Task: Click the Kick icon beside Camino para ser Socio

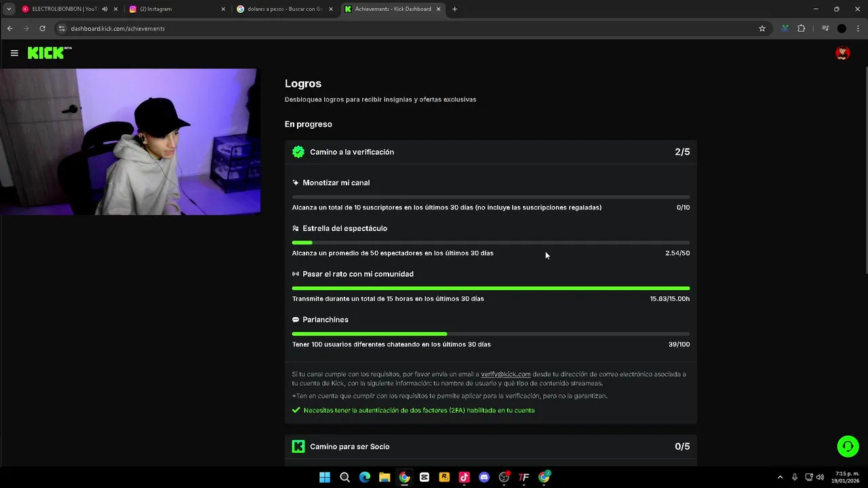Action: 298,446
